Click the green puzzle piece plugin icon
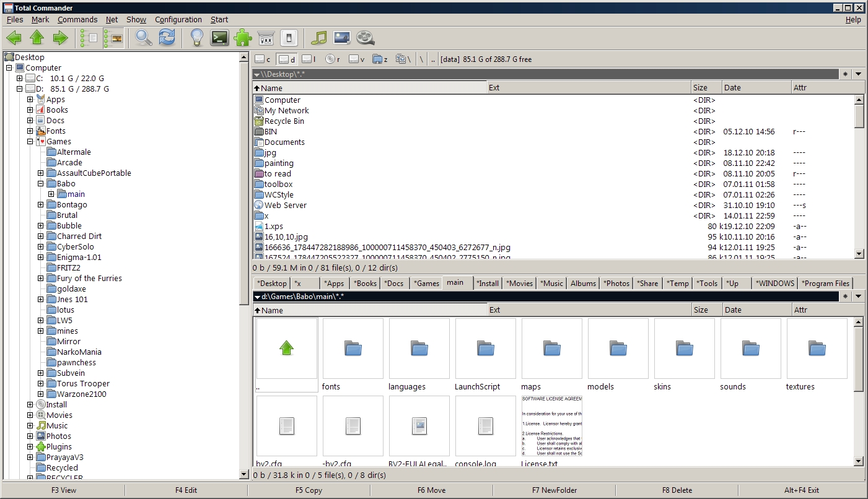The width and height of the screenshot is (868, 499). coord(243,38)
